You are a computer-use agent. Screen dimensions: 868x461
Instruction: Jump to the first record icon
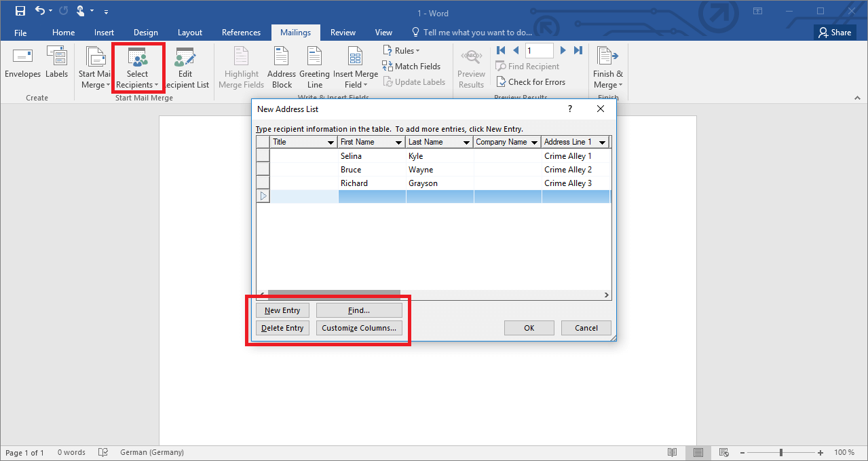coord(501,50)
